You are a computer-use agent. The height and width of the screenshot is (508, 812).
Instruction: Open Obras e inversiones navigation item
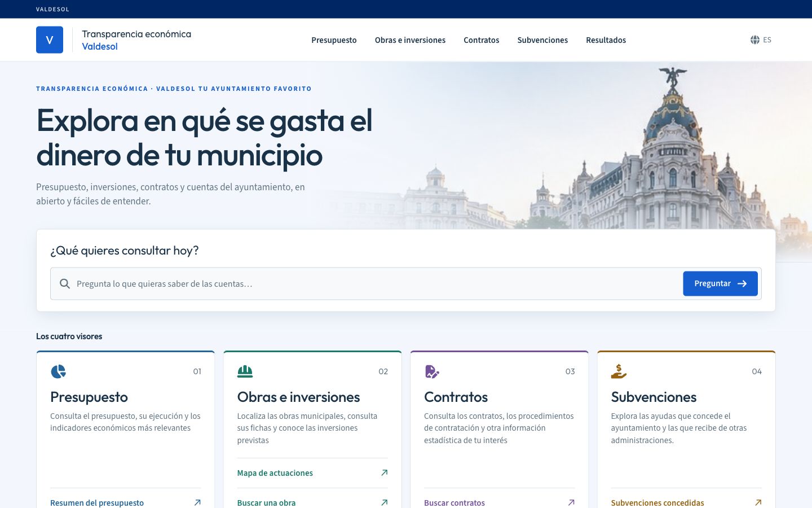point(410,40)
